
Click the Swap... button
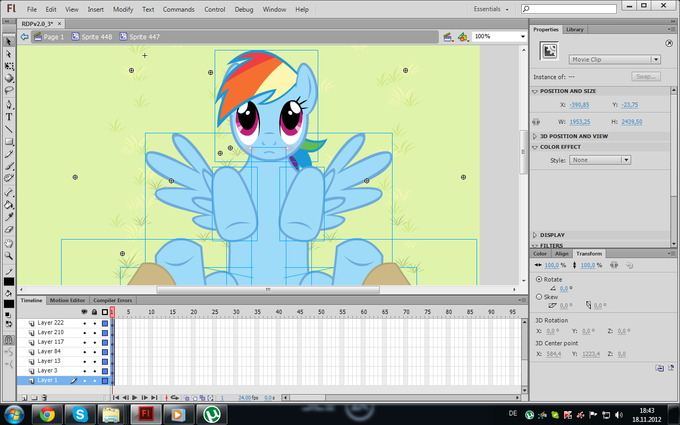pyautogui.click(x=646, y=77)
